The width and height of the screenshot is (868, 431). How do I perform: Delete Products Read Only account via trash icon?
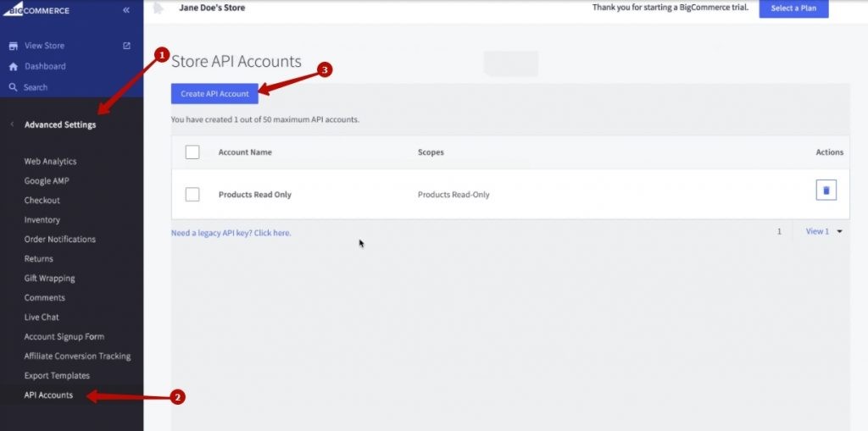click(826, 190)
